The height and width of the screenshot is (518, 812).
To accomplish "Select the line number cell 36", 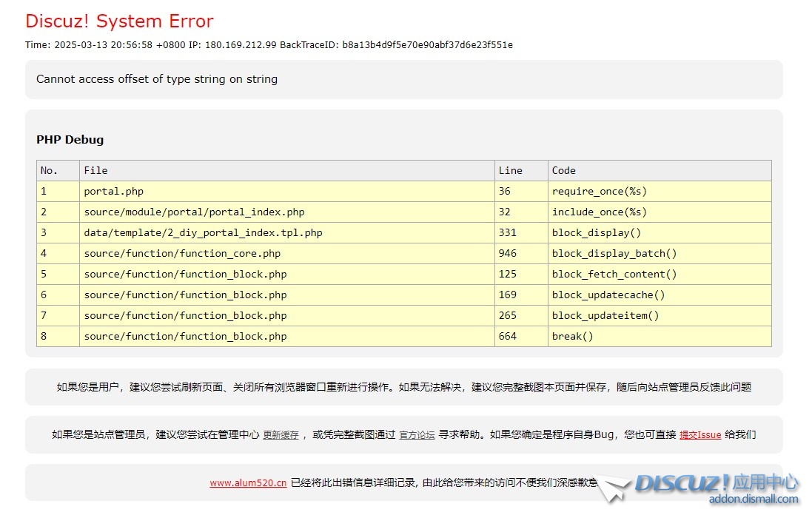I will (521, 192).
